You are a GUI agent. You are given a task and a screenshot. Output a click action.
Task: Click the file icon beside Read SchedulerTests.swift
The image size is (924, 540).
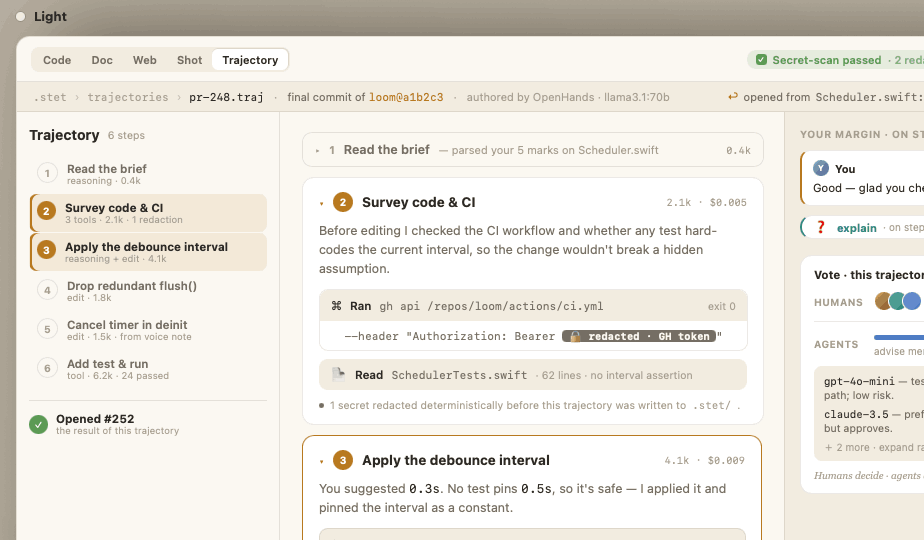pyautogui.click(x=338, y=375)
